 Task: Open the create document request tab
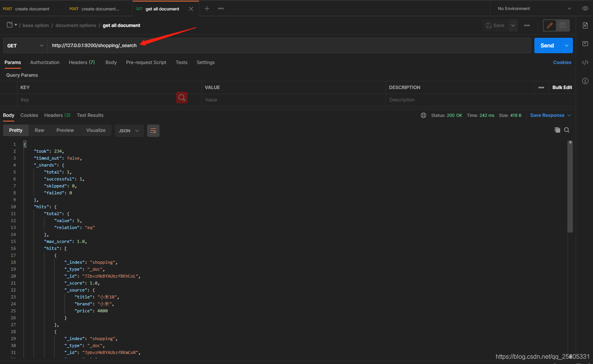33,8
